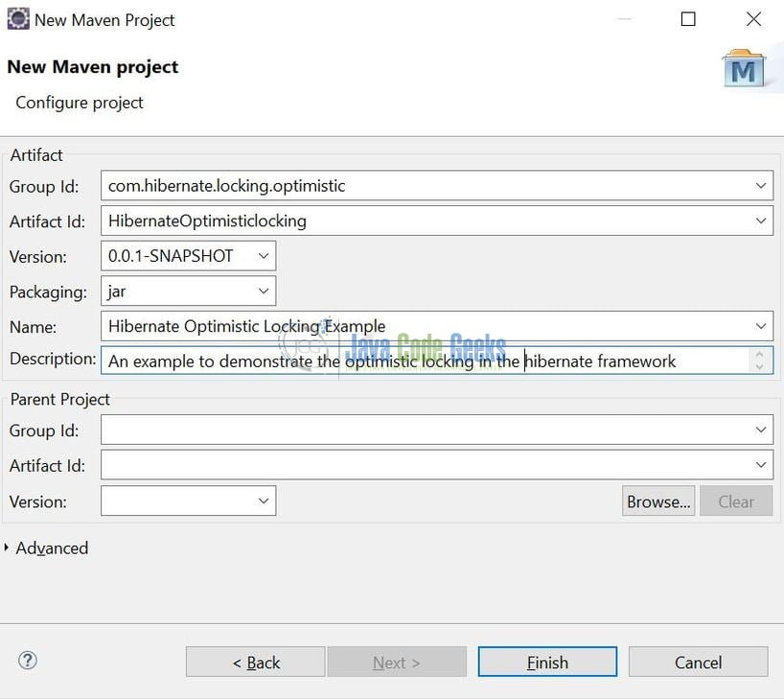Open the Name field dropdown arrow
The width and height of the screenshot is (784, 699).
point(760,326)
